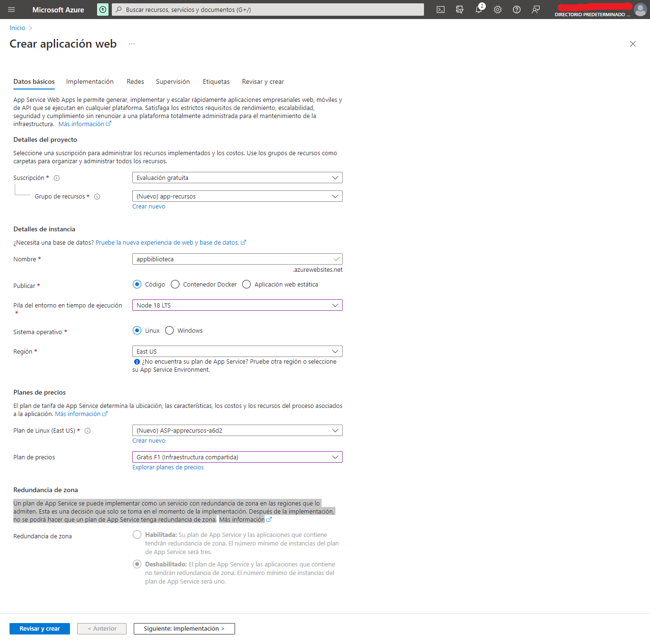Click the breadcrumb chevron after Inicio
Screen dimensions: 650x644
[x=30, y=28]
